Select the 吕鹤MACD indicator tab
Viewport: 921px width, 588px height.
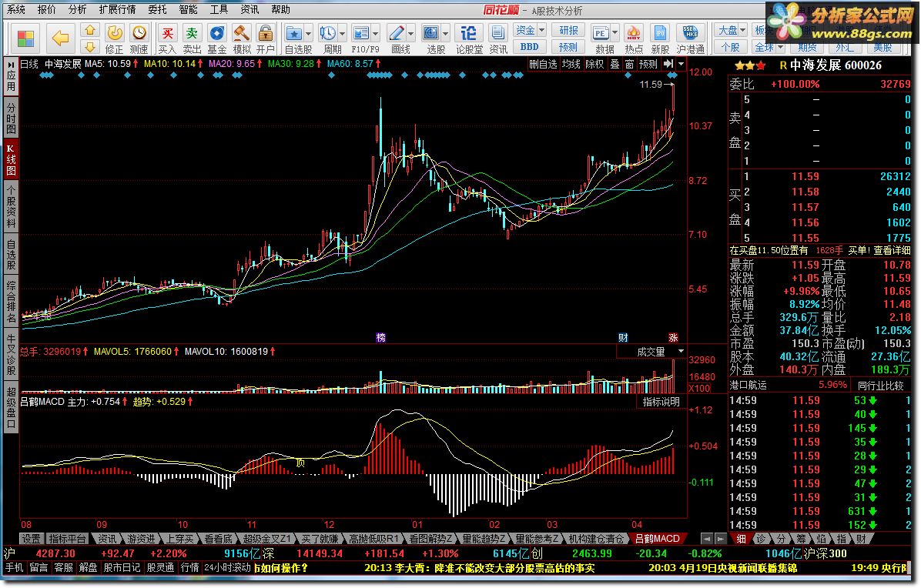coord(658,539)
